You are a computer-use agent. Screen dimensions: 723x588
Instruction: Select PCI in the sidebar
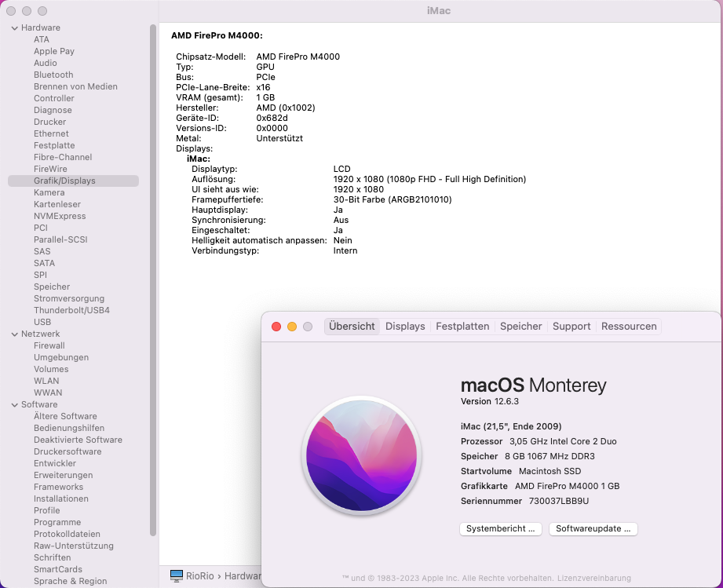tap(41, 228)
